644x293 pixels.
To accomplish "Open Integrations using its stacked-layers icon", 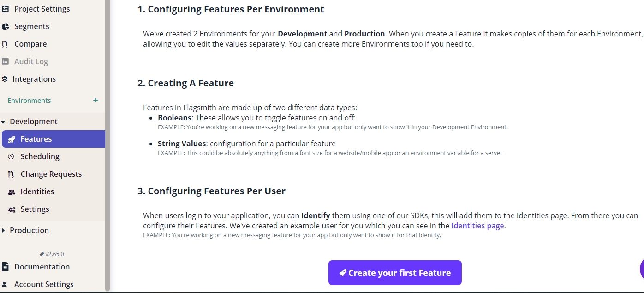I will (6, 78).
